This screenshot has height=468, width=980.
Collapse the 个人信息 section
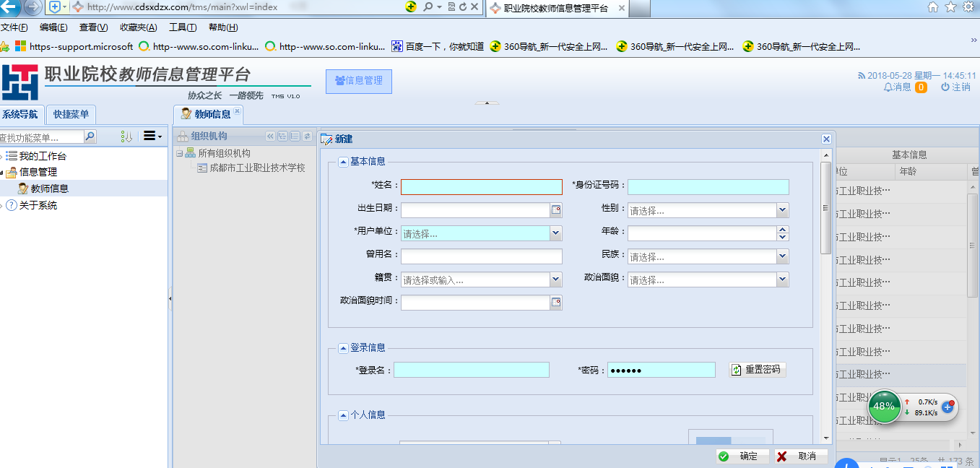click(x=343, y=415)
